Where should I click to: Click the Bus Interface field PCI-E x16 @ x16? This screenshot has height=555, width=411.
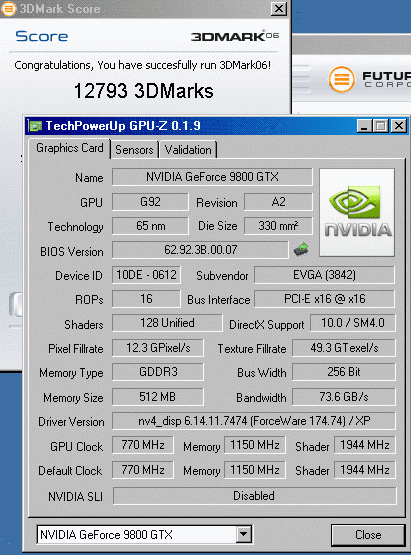pyautogui.click(x=324, y=299)
